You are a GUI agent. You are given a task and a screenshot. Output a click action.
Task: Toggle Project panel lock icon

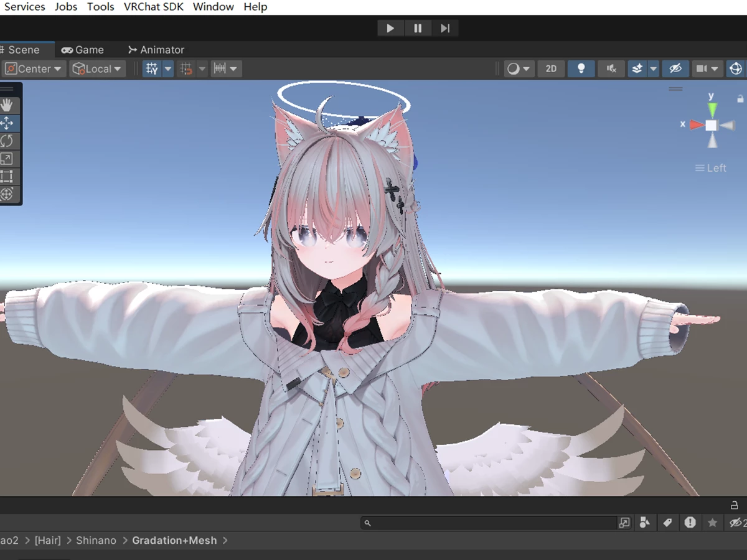point(734,505)
